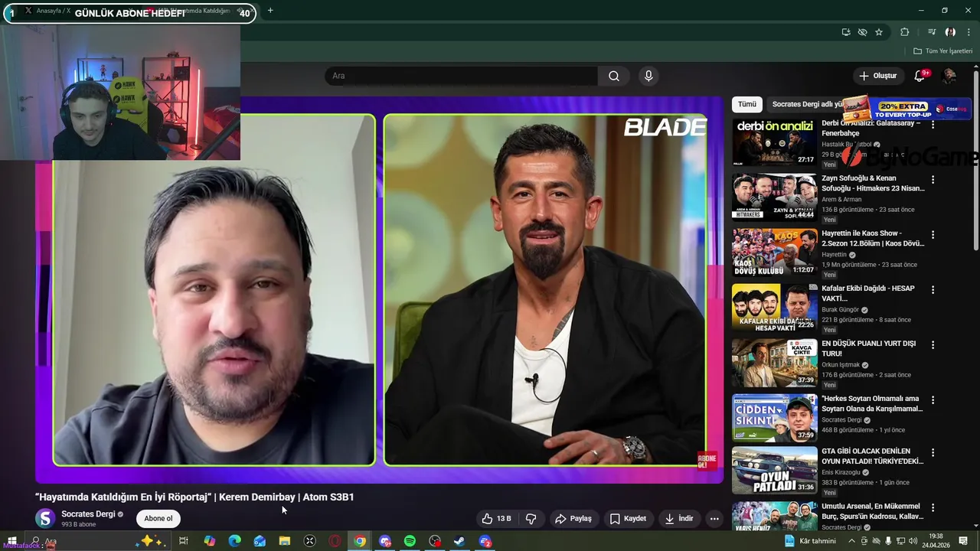Open Opera browser from taskbar
This screenshot has width=980, height=551.
coord(335,541)
